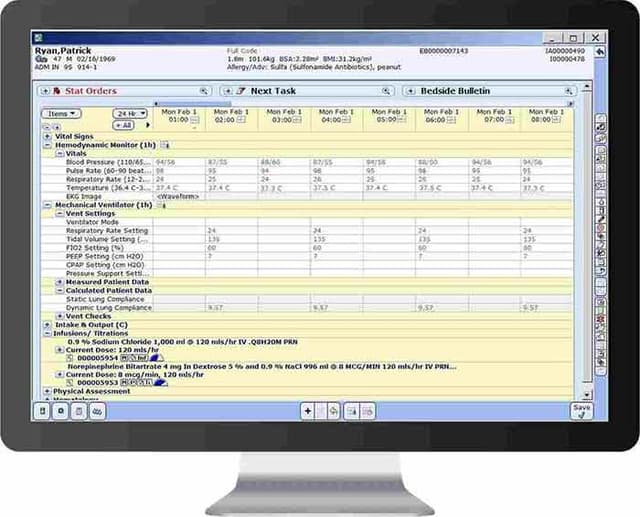Click the 0.9 % Sodium Chloride infusion order text
Viewport: 640px width, 517px height.
(182, 342)
